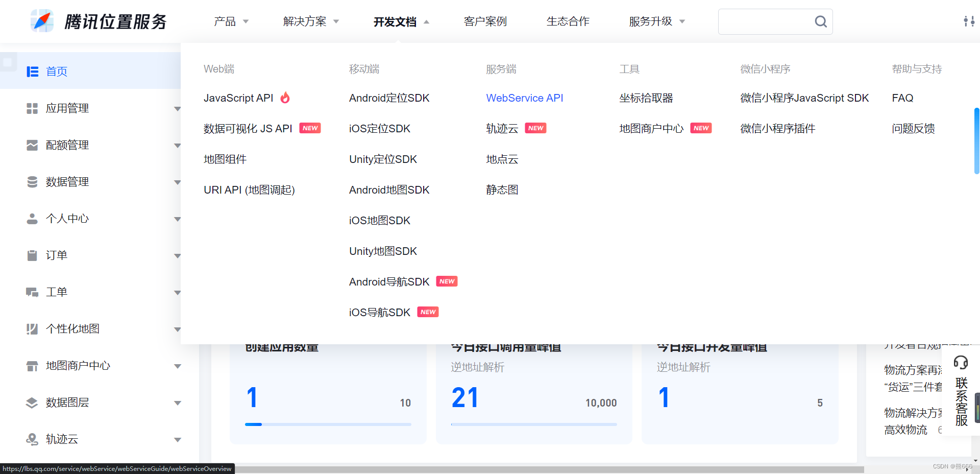Screen dimensions: 980x474
Task: Open the iOS定位SDK link
Action: click(x=380, y=129)
